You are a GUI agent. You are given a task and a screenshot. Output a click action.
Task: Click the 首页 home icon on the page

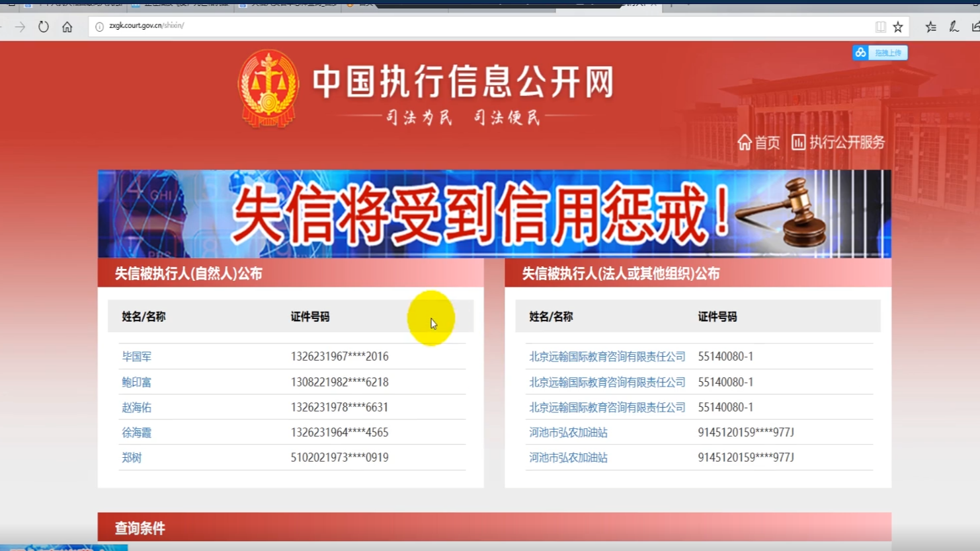(x=759, y=143)
